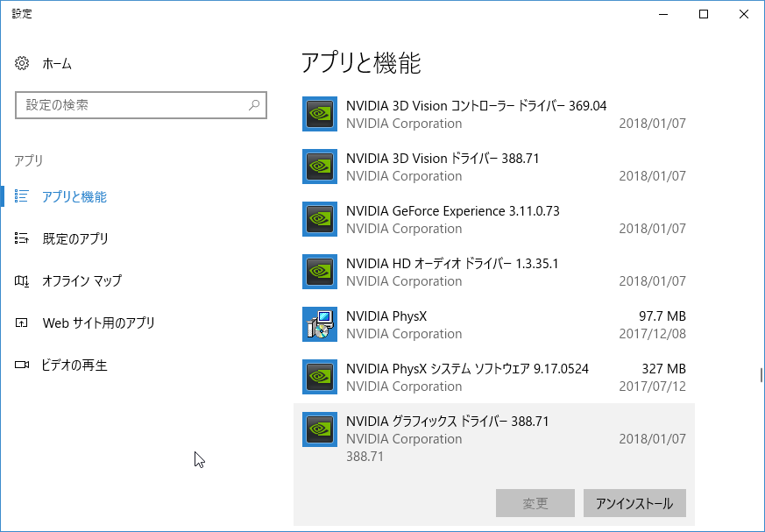This screenshot has width=765, height=532.
Task: Click the アプリと機能 list icon in sidebar
Action: [x=21, y=196]
